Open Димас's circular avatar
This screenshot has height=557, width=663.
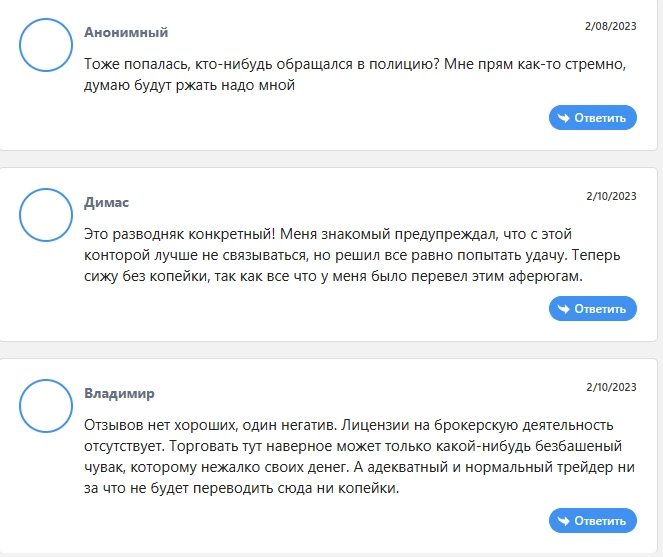click(46, 215)
